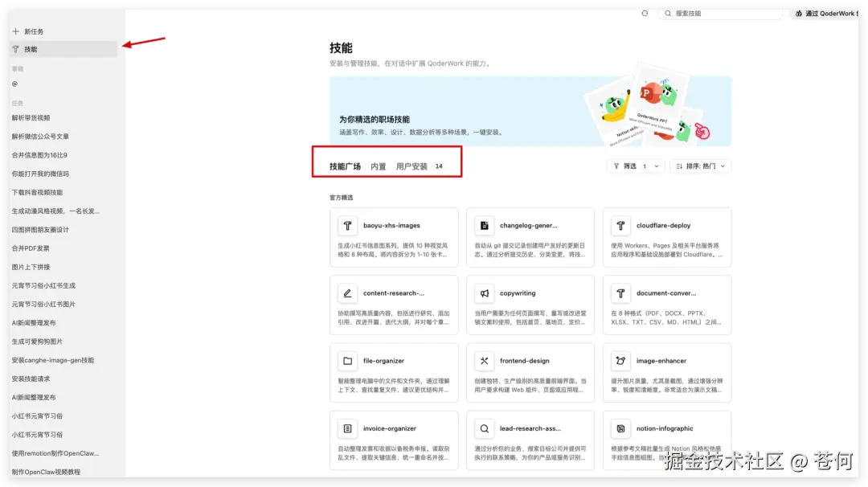The image size is (868, 487).
Task: Click the lead-research-assistant magnifier icon
Action: tap(484, 428)
